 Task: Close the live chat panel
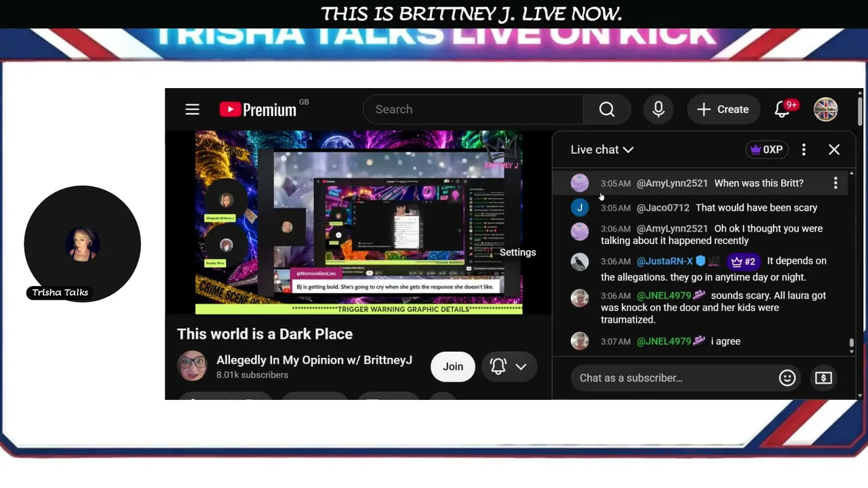point(834,150)
